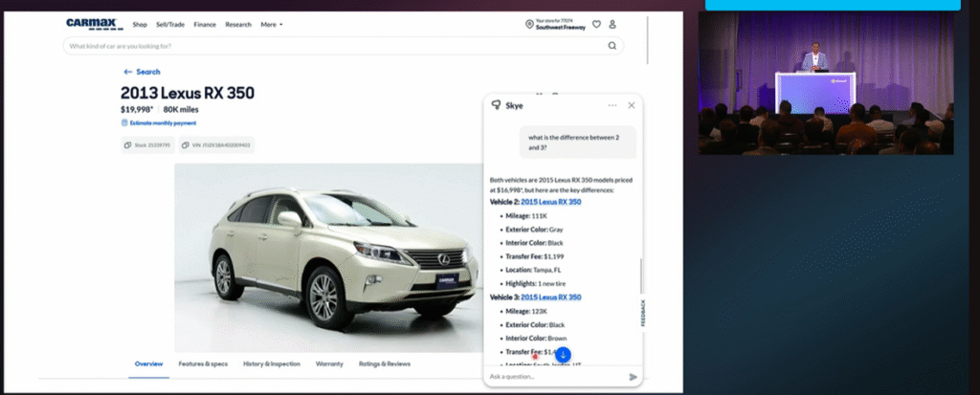
Task: Open the Warranty tab
Action: pyautogui.click(x=329, y=363)
